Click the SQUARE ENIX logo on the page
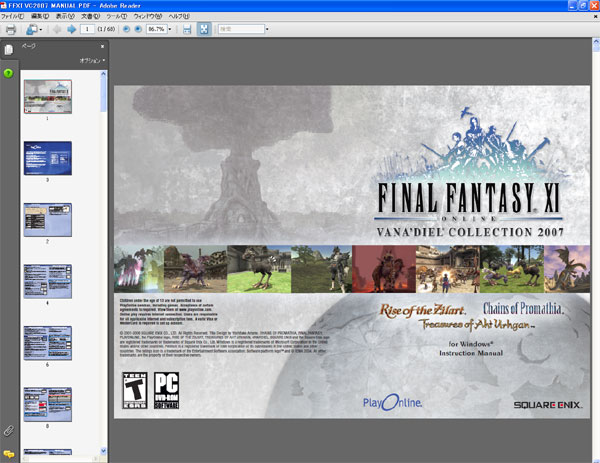This screenshot has height=463, width=600. pos(548,405)
